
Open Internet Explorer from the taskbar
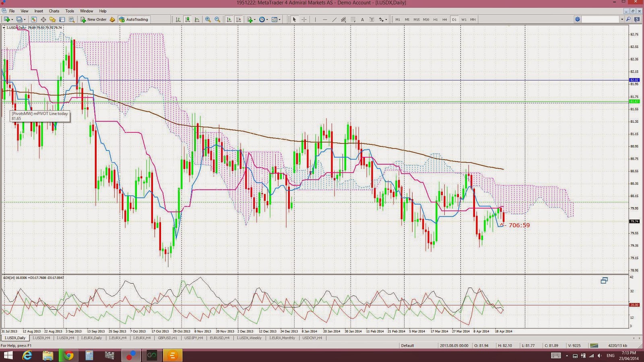(x=27, y=356)
